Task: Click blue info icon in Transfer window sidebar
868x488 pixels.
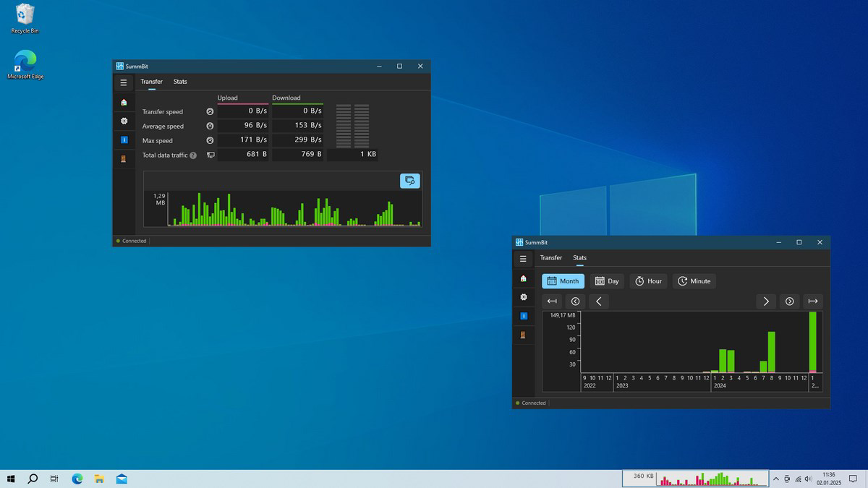Action: [124, 140]
